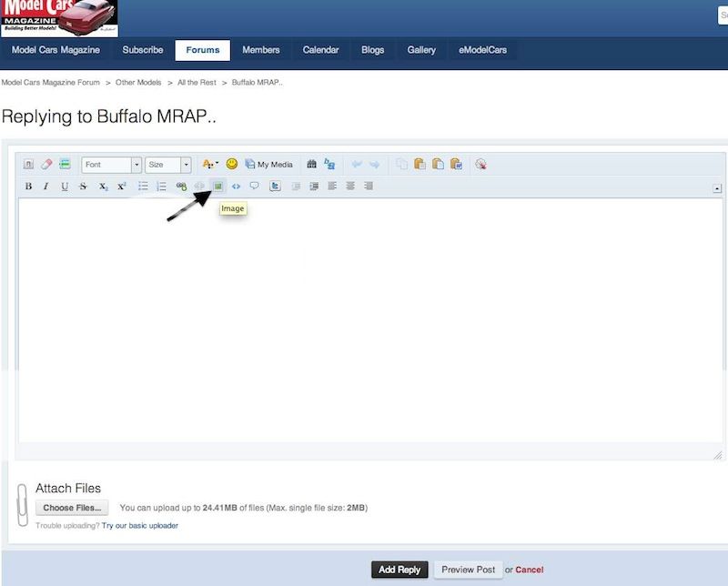Viewport: 728px width, 586px height.
Task: Toggle the bulleted list
Action: (x=143, y=186)
